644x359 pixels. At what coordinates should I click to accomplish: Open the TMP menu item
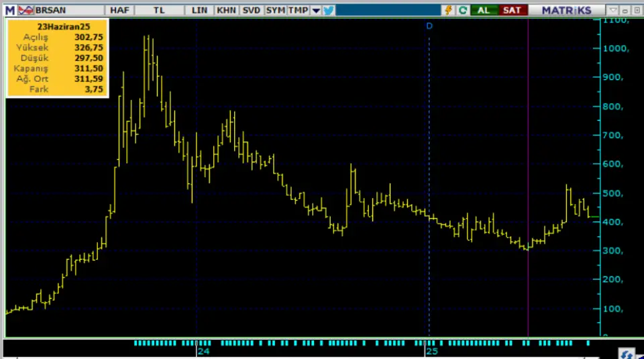(299, 10)
